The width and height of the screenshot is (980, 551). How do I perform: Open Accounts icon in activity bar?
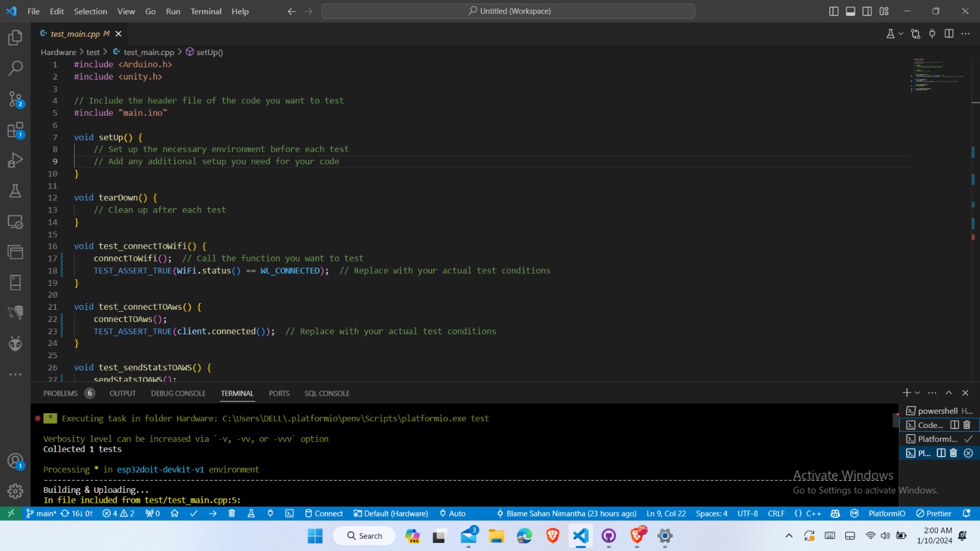15,461
